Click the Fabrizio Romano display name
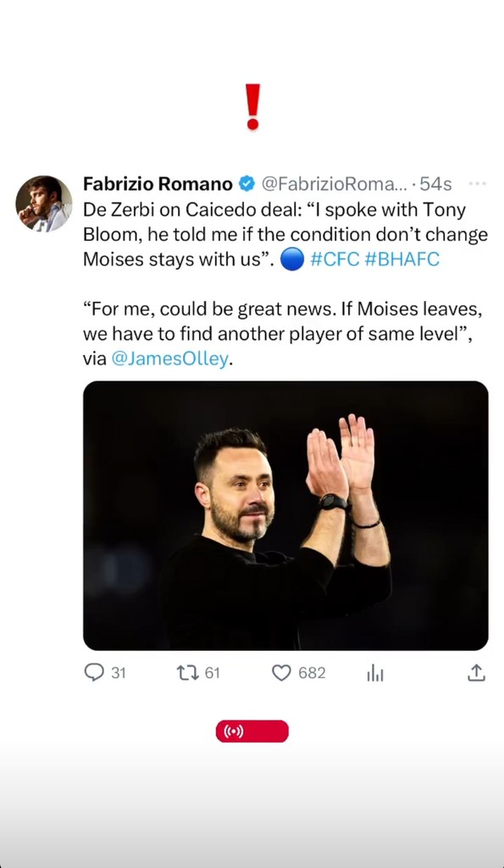Screen dimensions: 504x868 (158, 184)
